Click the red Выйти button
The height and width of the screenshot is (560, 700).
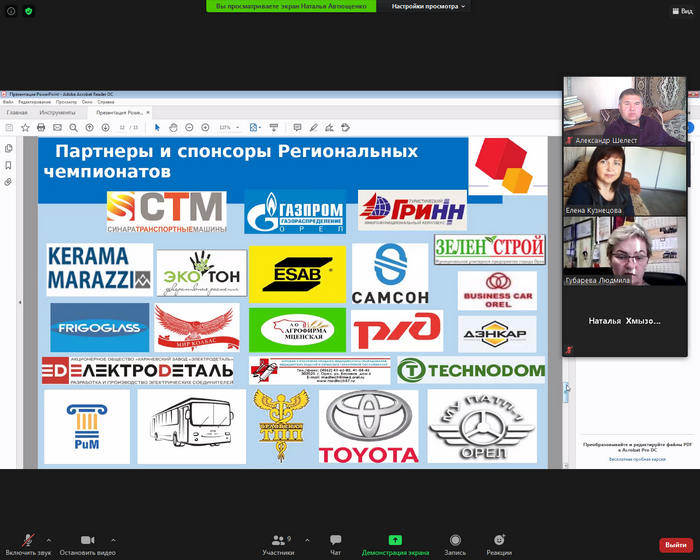(673, 545)
